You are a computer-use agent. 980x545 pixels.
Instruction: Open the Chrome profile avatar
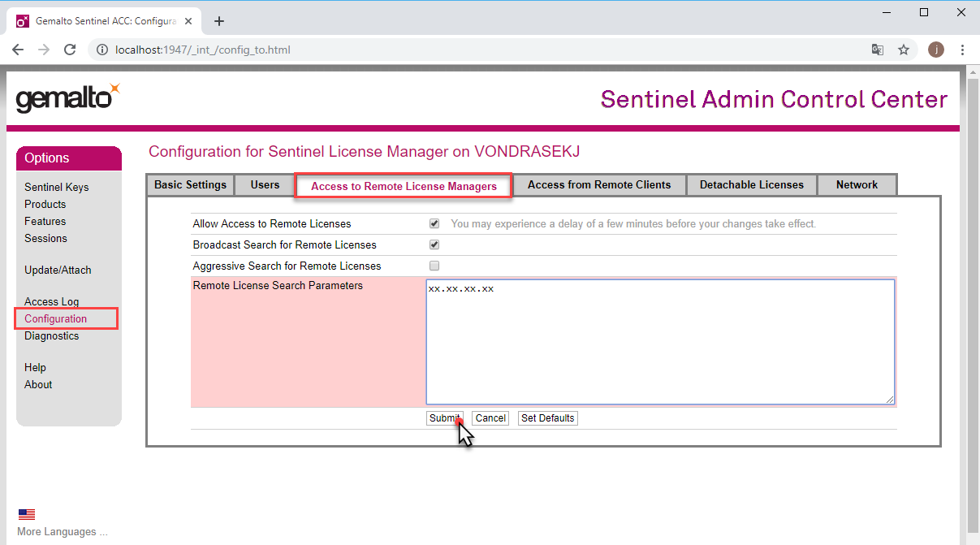tap(935, 50)
